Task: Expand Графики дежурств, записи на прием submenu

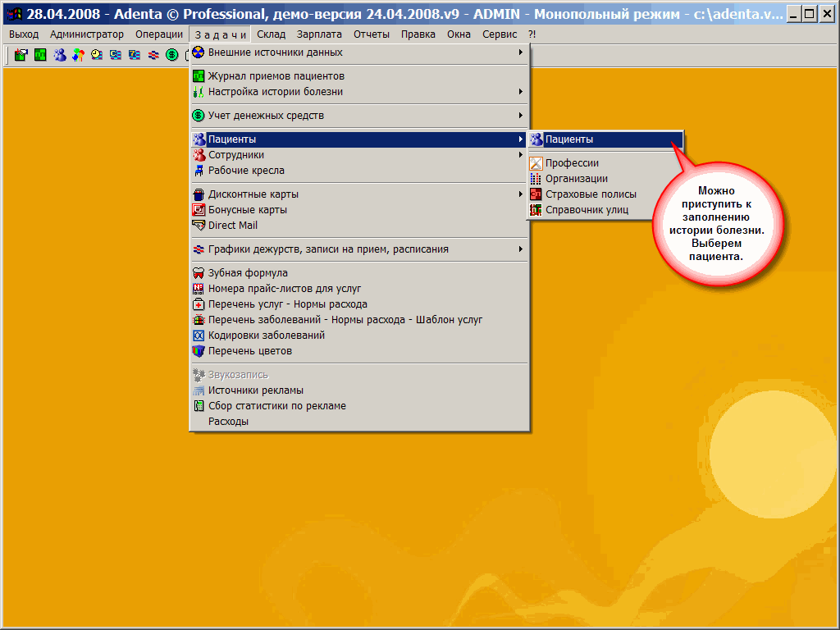Action: [328, 249]
